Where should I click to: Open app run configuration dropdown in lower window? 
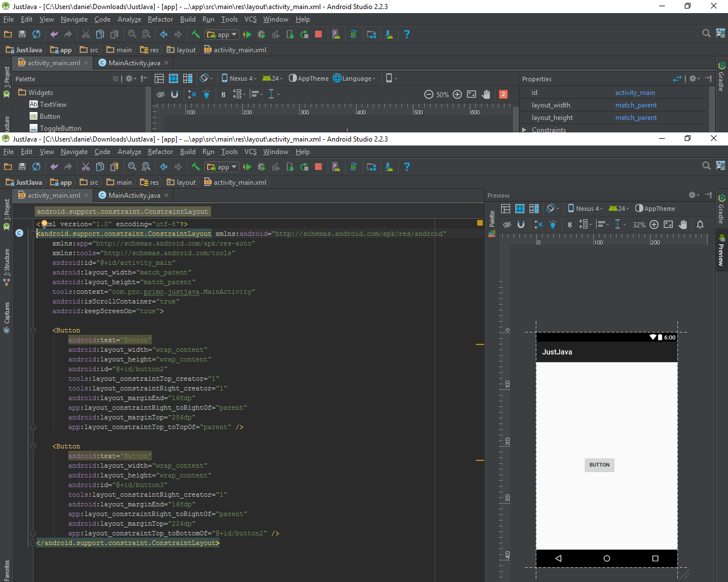click(x=222, y=167)
